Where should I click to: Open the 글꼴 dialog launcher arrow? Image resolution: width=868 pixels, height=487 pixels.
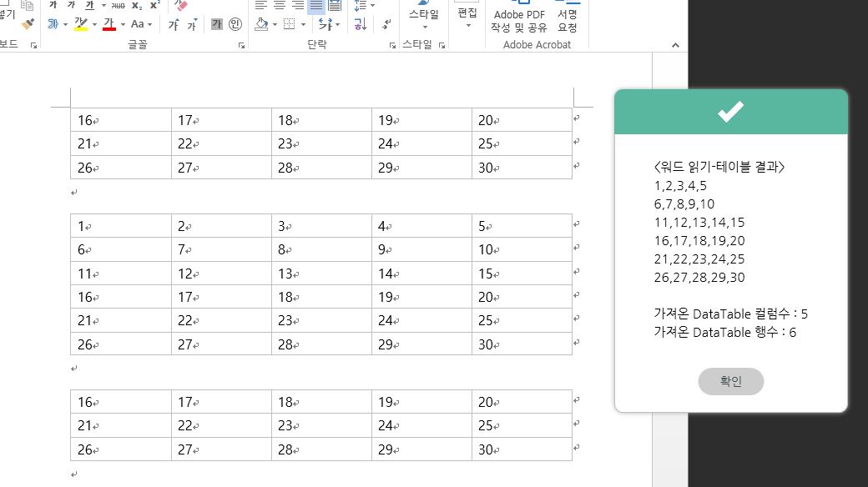[241, 44]
